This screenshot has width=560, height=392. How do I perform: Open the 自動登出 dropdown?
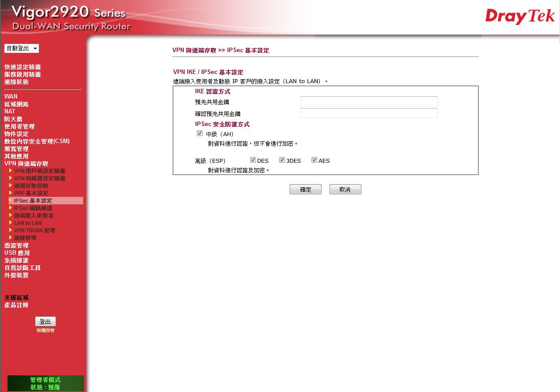21,49
